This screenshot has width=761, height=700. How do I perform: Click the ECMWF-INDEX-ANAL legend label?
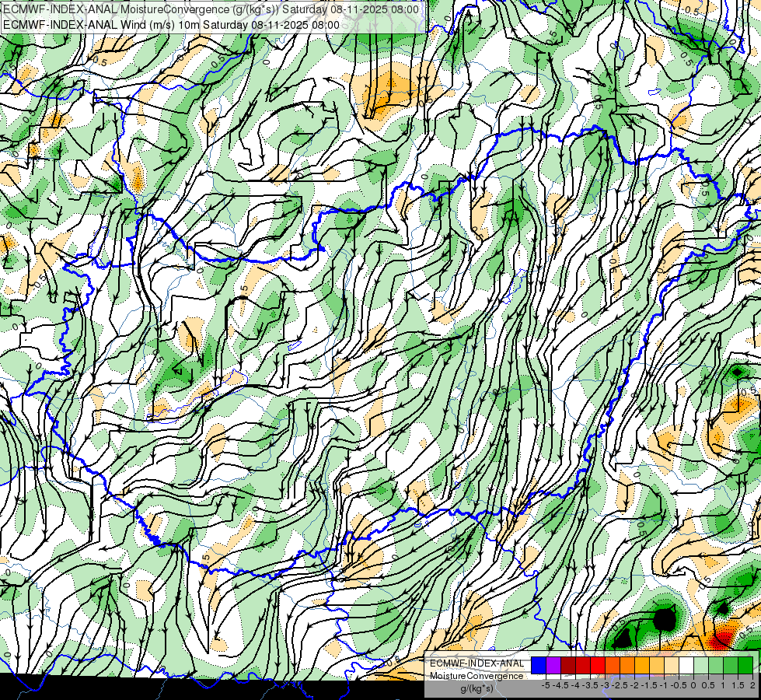477,663
